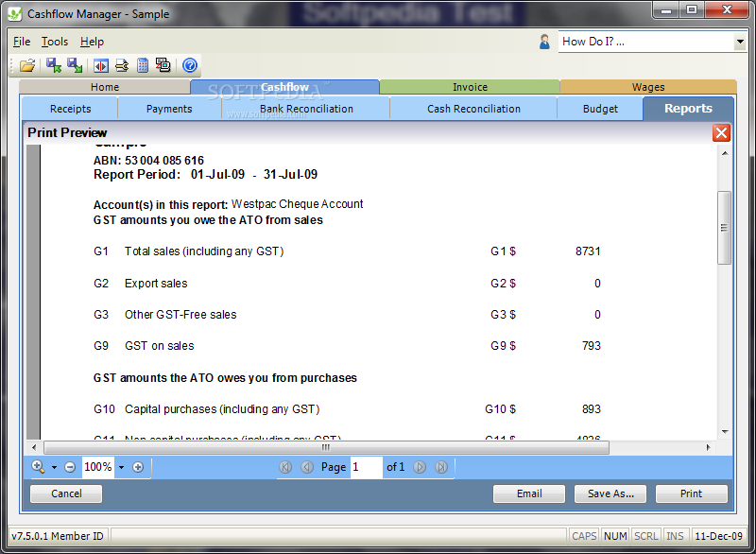Click the 'Export sales' line
756x554 pixels.
pyautogui.click(x=156, y=283)
